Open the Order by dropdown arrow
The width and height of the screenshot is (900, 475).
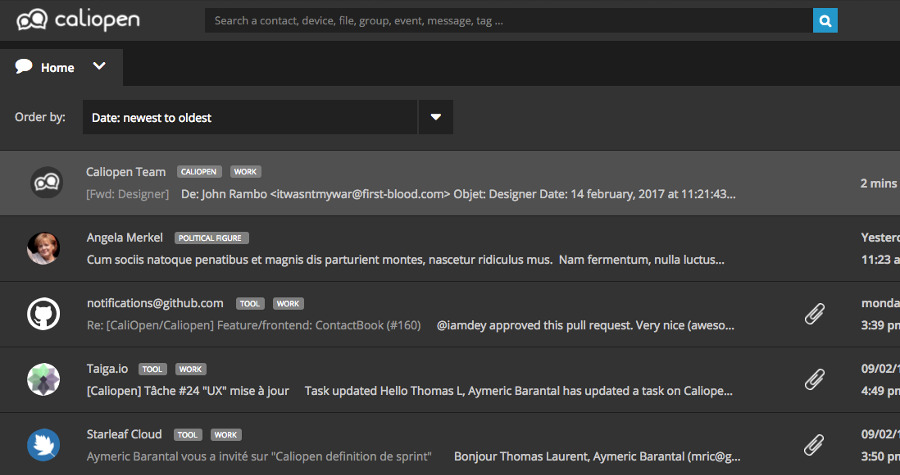(436, 117)
